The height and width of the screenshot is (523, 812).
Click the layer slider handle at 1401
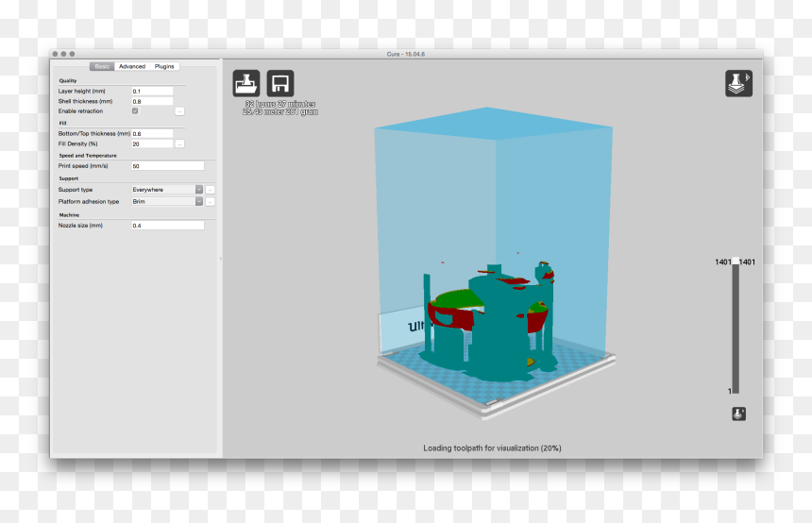coord(736,261)
